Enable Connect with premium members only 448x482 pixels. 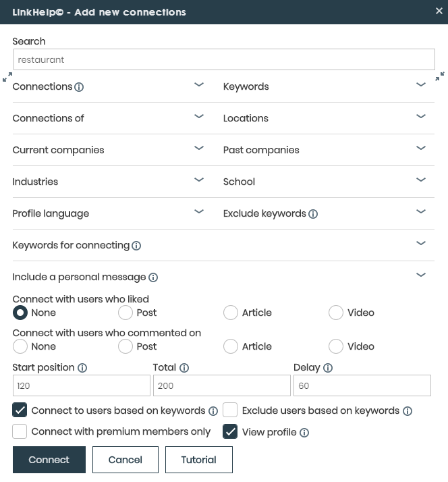20,431
